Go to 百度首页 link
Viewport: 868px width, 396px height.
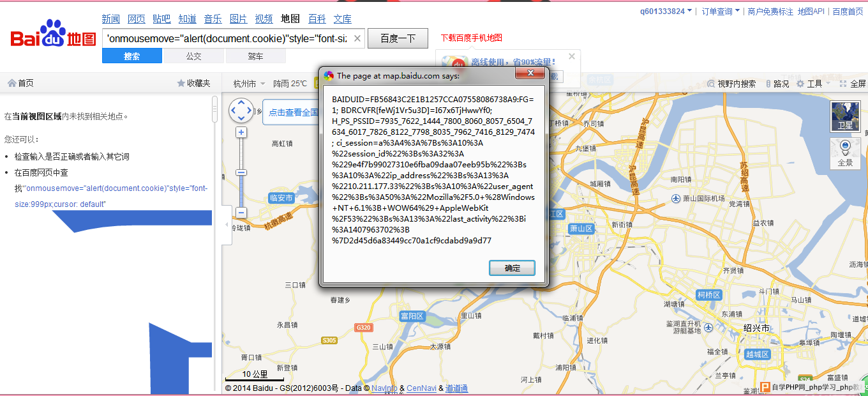click(848, 11)
